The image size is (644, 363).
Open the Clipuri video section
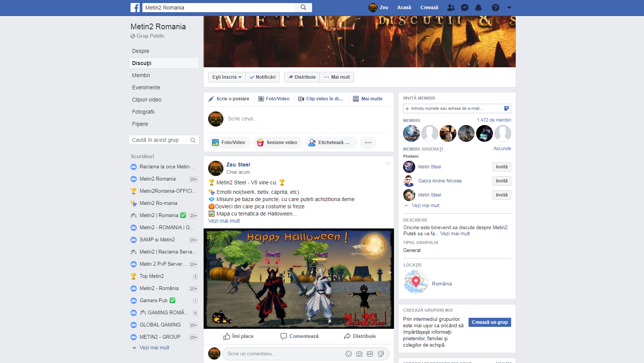147,100
